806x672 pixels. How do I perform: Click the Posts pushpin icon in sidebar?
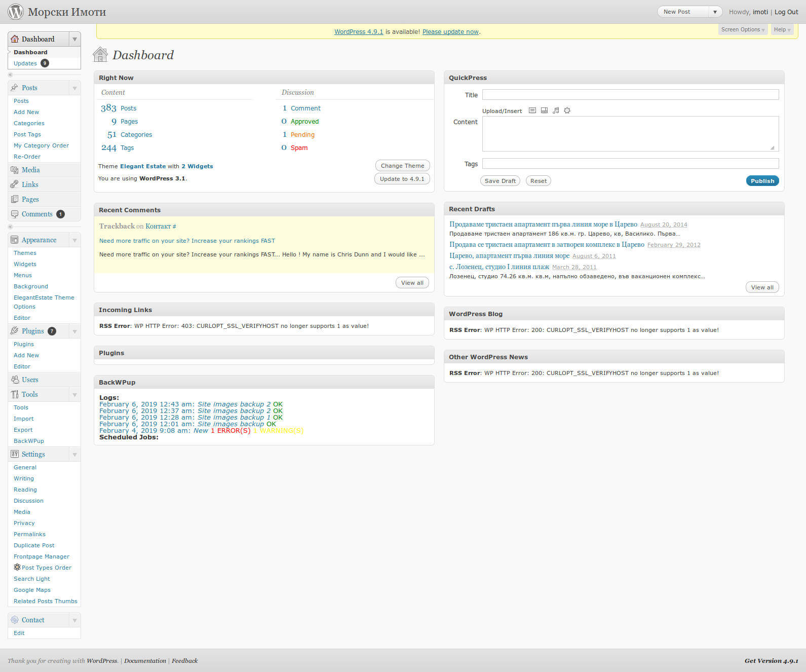[x=15, y=88]
